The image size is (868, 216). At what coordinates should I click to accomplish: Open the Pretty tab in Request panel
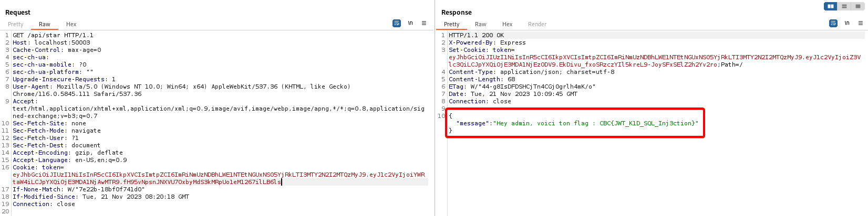(16, 24)
